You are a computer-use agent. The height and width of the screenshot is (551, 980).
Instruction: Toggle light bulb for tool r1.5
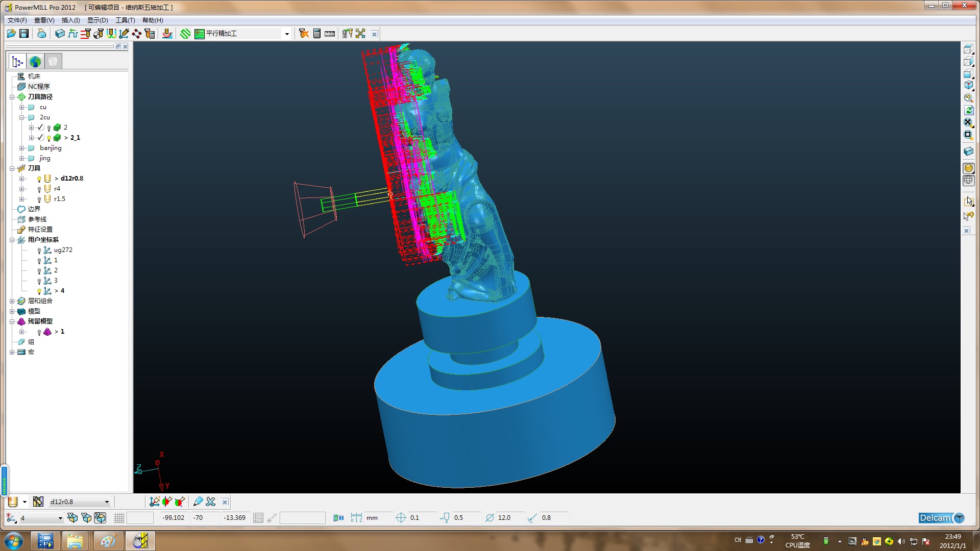[39, 199]
